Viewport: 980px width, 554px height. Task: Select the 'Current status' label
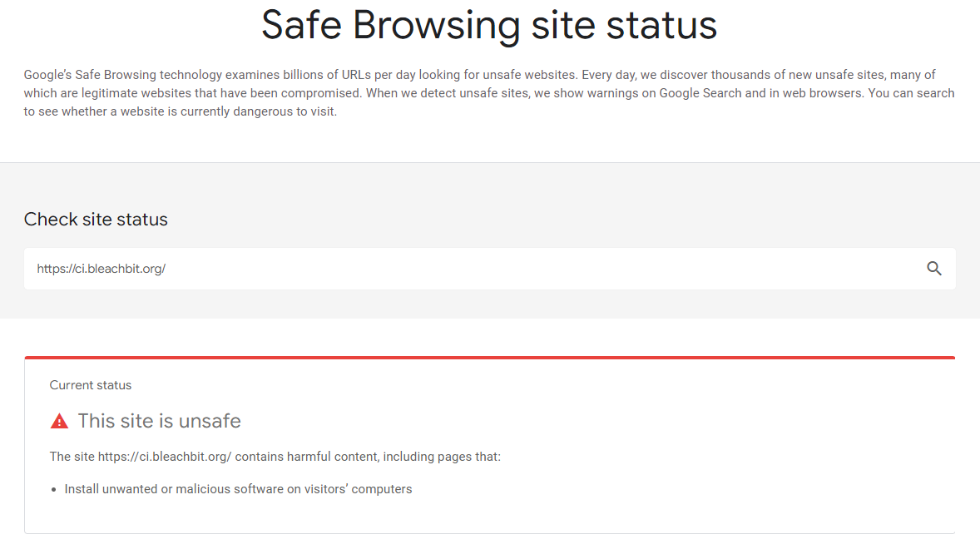tap(90, 384)
